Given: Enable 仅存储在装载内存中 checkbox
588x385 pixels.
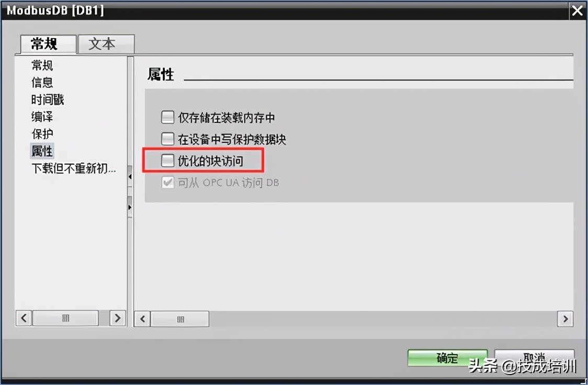Looking at the screenshot, I should coord(167,117).
